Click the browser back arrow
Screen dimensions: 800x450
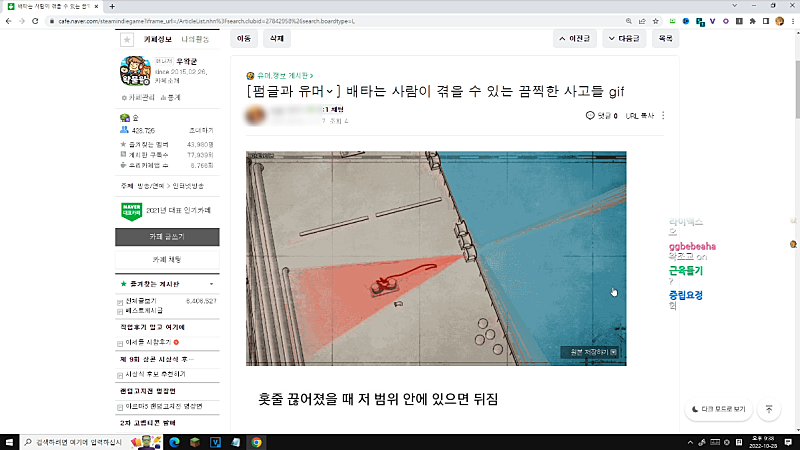9,21
